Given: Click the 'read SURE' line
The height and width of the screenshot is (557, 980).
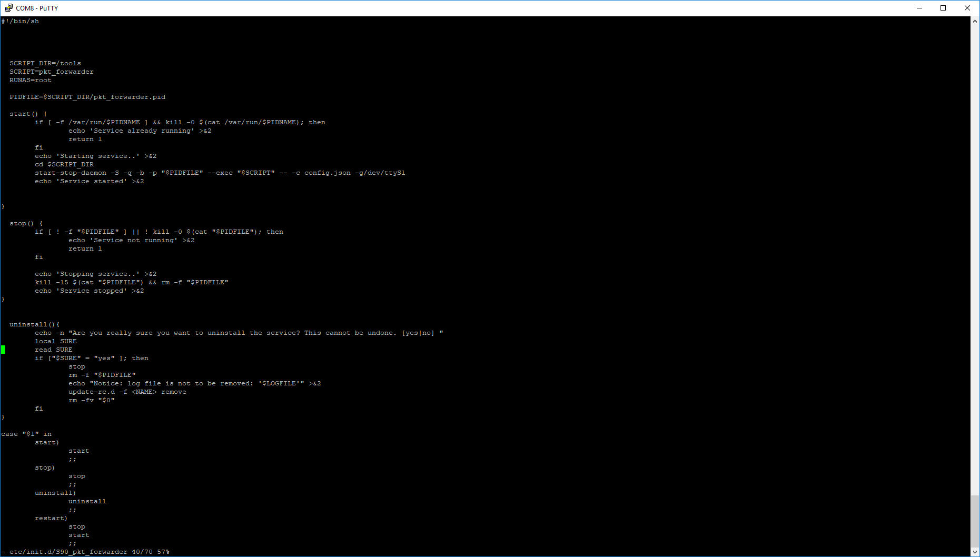Looking at the screenshot, I should click(x=54, y=350).
